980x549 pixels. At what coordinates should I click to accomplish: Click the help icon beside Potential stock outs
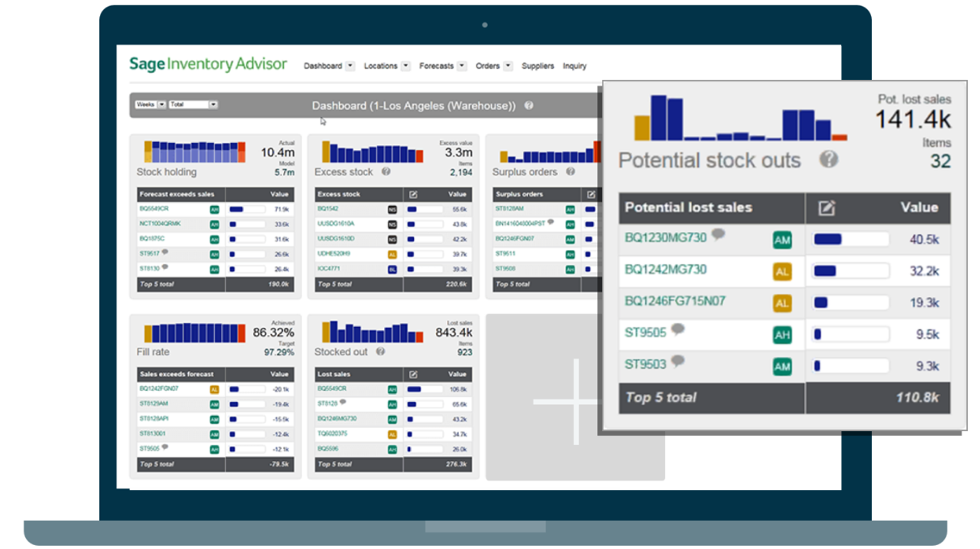(828, 159)
